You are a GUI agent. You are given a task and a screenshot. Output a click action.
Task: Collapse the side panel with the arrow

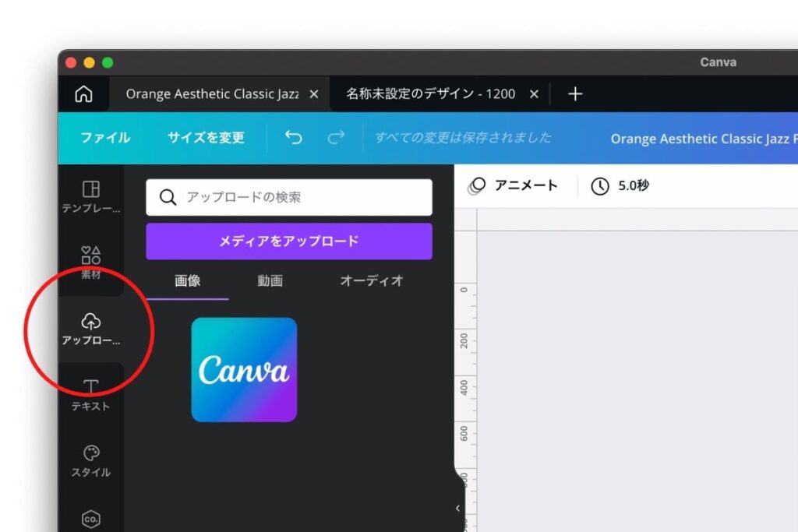pyautogui.click(x=458, y=508)
